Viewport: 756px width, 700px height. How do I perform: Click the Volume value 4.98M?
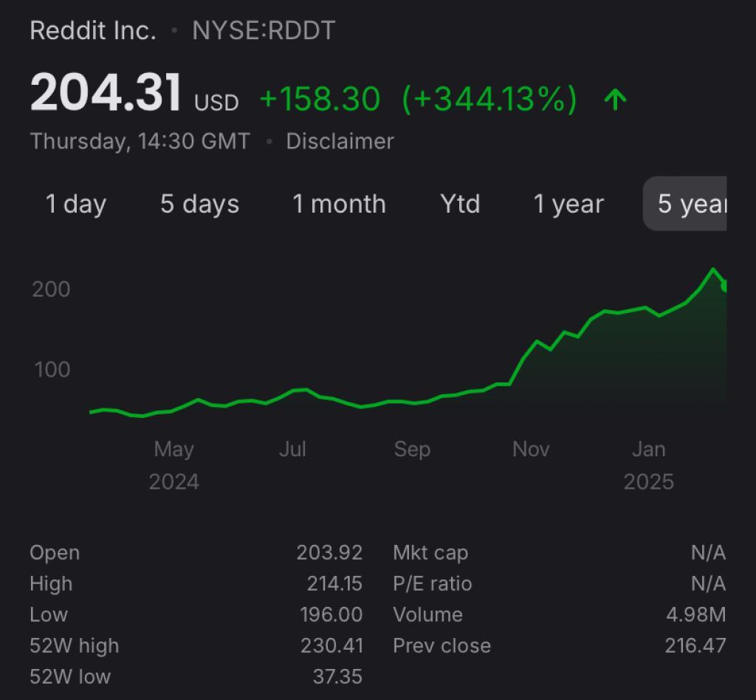coord(695,614)
